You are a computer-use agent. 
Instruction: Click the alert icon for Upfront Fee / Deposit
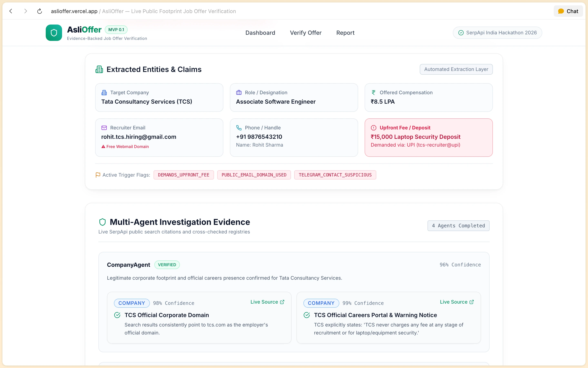tap(373, 128)
